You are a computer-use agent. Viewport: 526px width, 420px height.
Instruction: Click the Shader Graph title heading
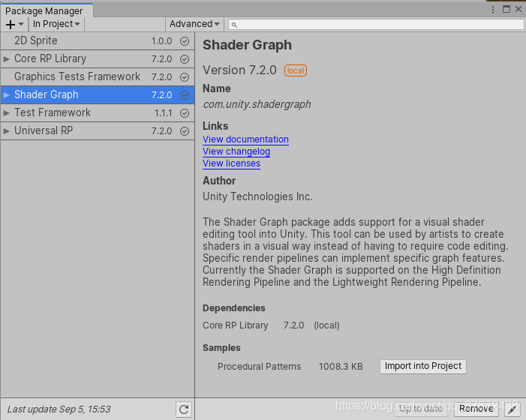click(x=247, y=45)
